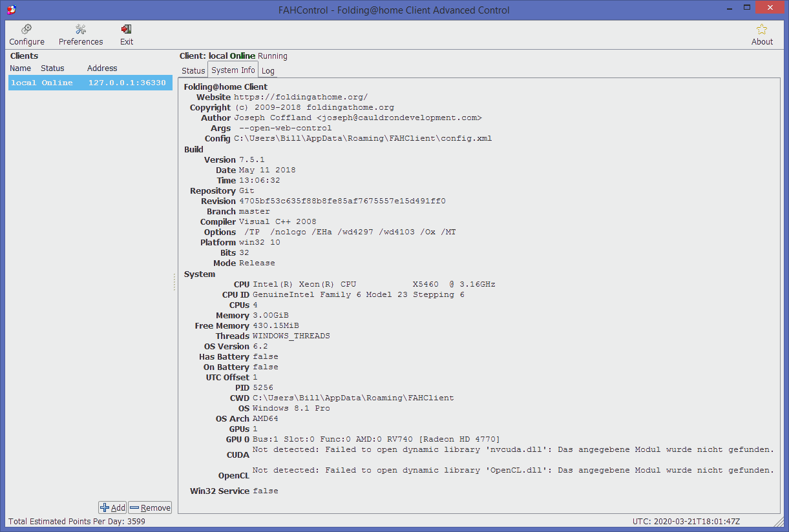The width and height of the screenshot is (789, 532).
Task: Open the Log tab
Action: (268, 70)
